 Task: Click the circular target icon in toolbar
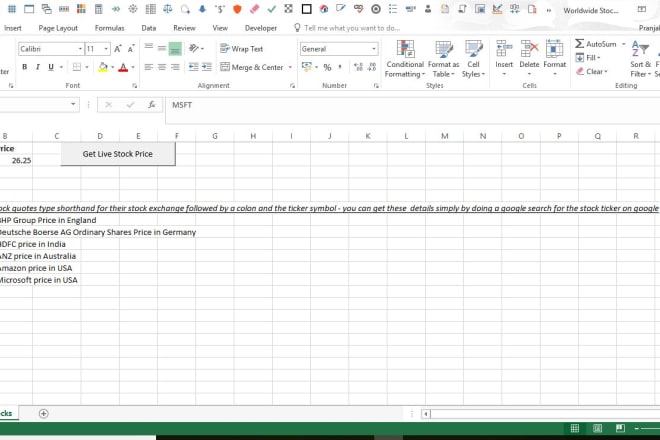click(376, 9)
